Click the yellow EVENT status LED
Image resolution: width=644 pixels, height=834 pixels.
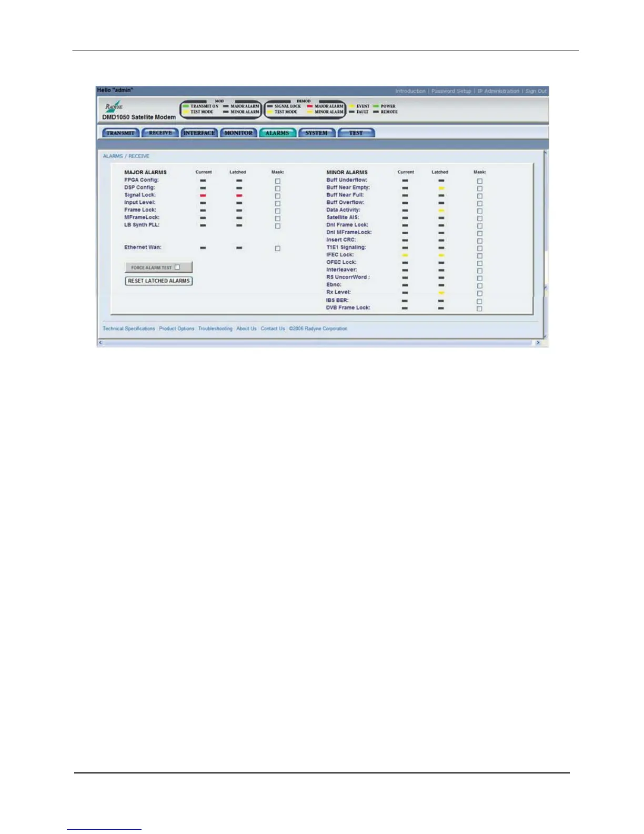coord(351,106)
